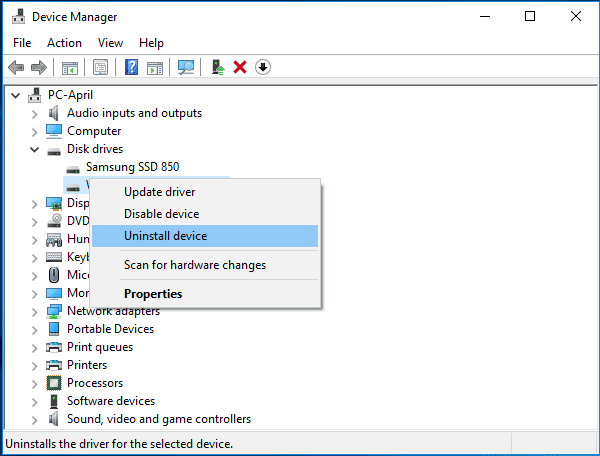Screen dimensions: 600x456
Task: Open the View menu
Action: tap(110, 43)
